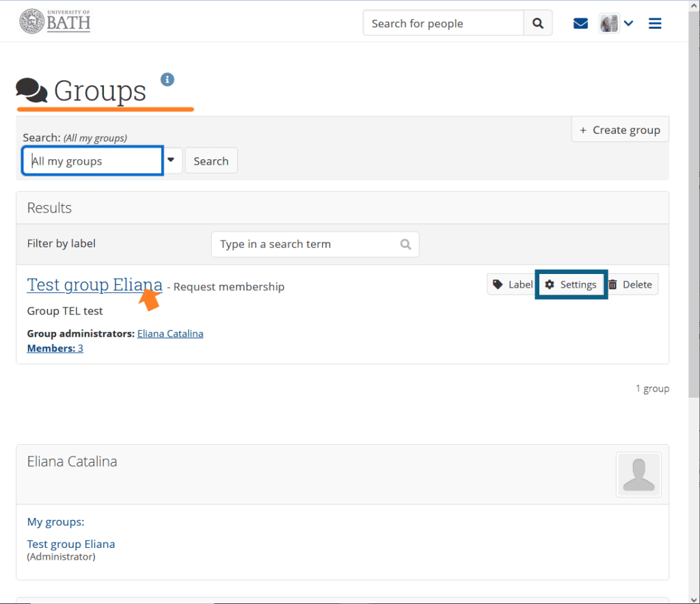Viewport: 700px width, 604px height.
Task: Delete Test group Eliana via trash button
Action: (630, 284)
